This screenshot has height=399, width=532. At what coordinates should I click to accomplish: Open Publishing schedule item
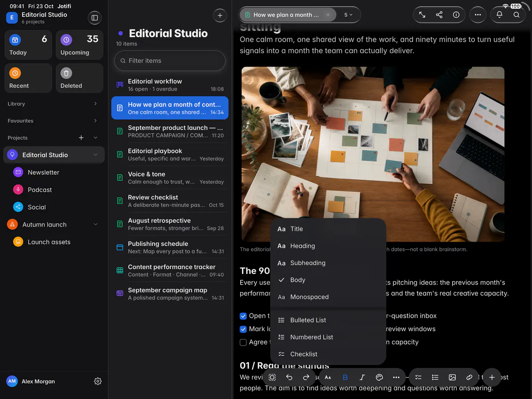pyautogui.click(x=170, y=247)
